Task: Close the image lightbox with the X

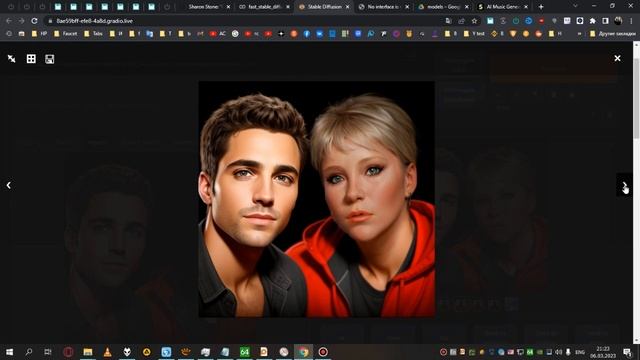Action: [617, 58]
